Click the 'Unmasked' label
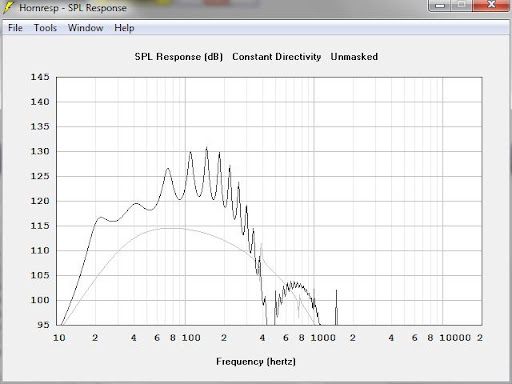Screen dimensions: 512x384 coord(354,57)
